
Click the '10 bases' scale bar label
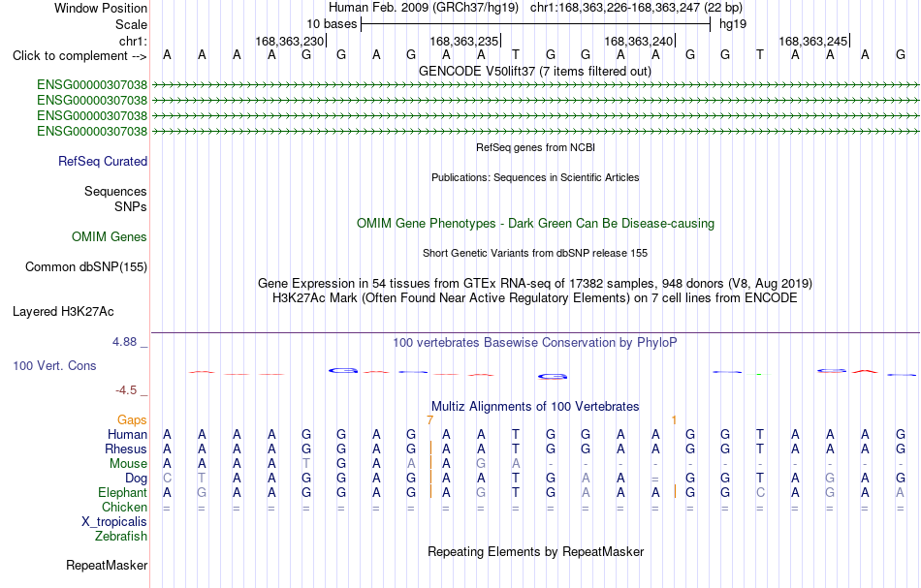point(332,24)
